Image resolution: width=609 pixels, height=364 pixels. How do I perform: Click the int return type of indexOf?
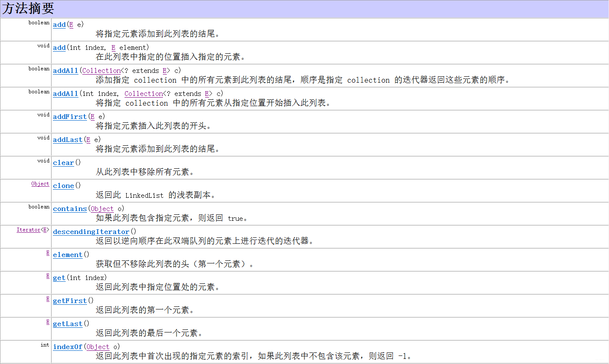click(45, 345)
